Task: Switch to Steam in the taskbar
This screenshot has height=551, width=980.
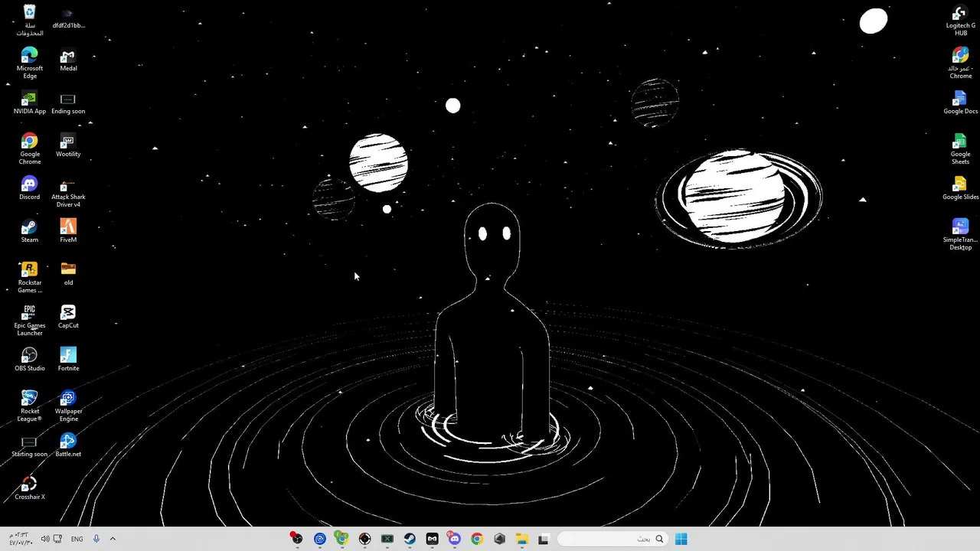Action: [410, 539]
